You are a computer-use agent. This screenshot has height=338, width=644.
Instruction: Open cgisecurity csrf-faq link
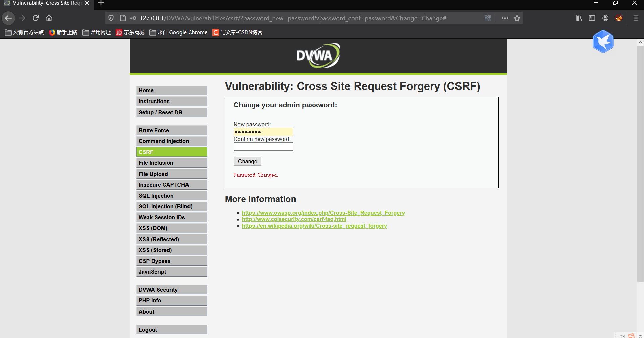pos(294,219)
